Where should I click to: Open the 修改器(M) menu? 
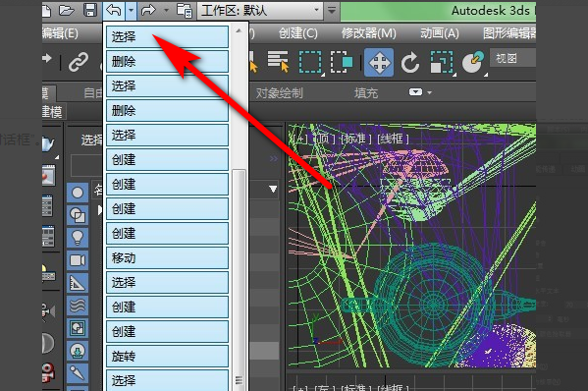369,33
